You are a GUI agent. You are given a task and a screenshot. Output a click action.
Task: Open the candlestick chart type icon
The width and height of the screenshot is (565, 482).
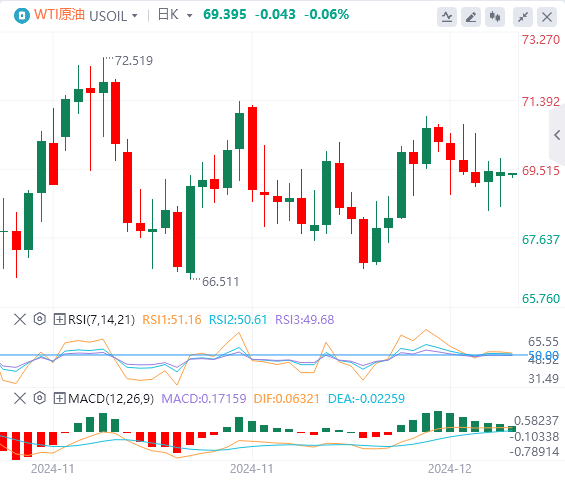(x=495, y=17)
